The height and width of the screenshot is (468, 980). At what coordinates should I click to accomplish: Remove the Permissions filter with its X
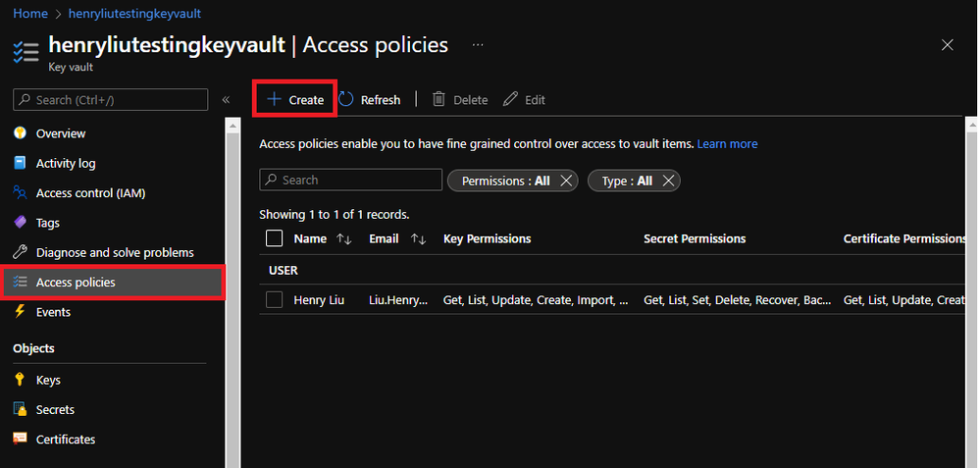coord(566,181)
